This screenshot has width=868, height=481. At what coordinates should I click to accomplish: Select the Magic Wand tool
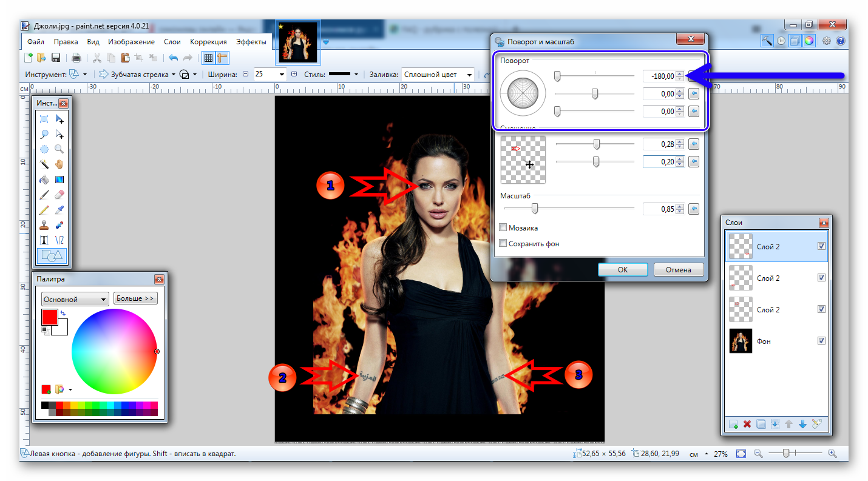(x=44, y=164)
